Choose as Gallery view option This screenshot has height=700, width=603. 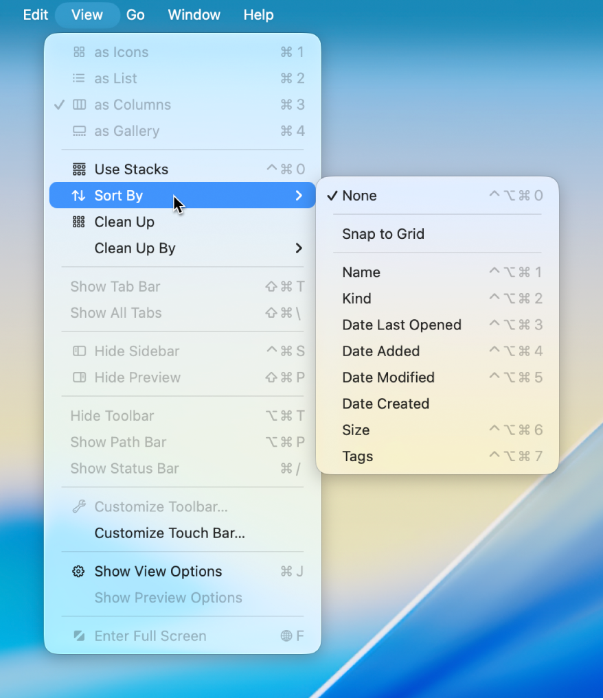pyautogui.click(x=183, y=131)
